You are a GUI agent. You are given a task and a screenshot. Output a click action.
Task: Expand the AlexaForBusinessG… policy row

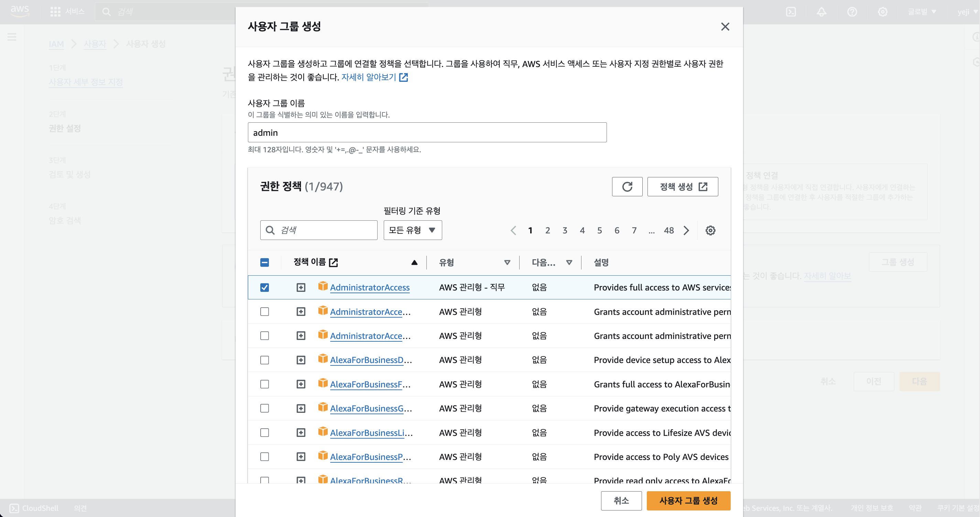tap(301, 408)
